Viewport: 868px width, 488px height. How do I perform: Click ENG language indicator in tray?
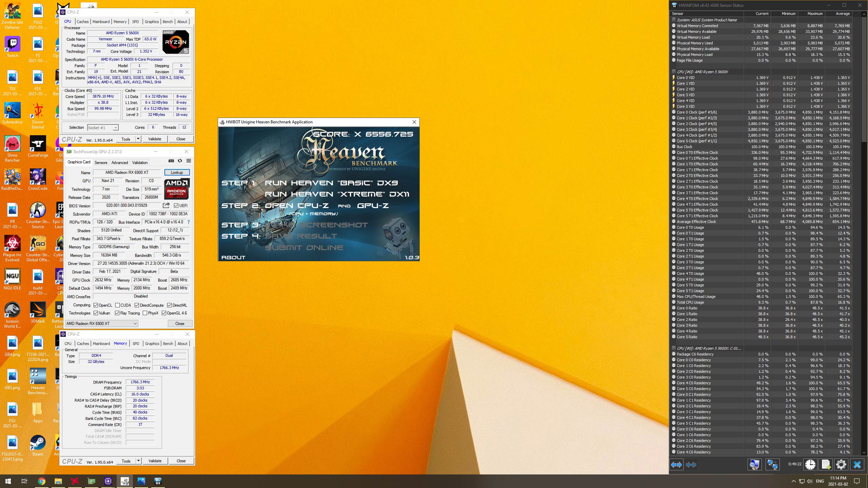click(820, 481)
